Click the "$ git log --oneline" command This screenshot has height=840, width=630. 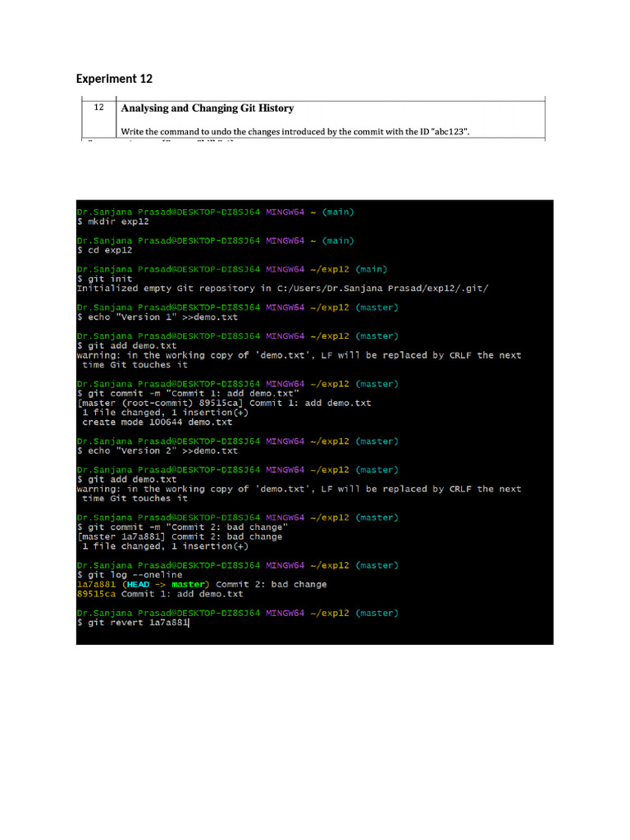point(130,575)
